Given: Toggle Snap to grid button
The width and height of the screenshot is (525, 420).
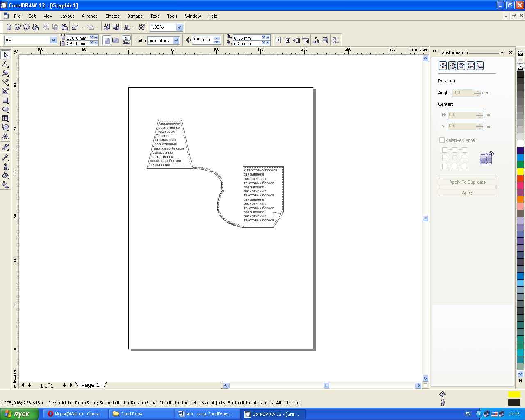Looking at the screenshot, I should point(278,40).
